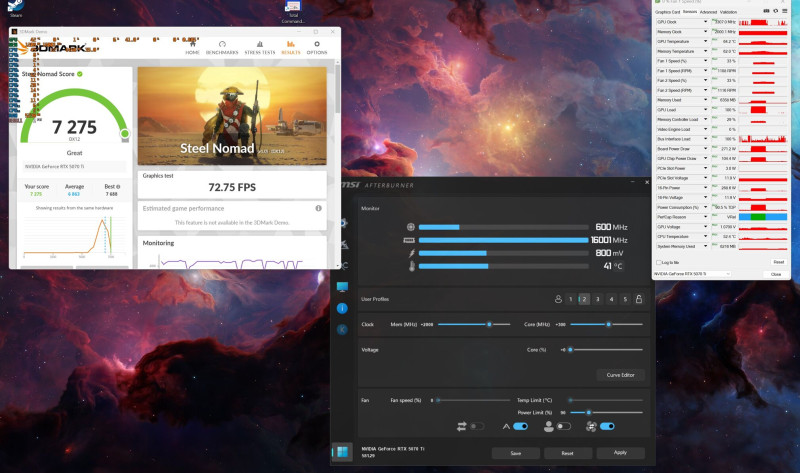The height and width of the screenshot is (473, 800).
Task: Switch to GPU-Z Validation tab
Action: point(728,12)
